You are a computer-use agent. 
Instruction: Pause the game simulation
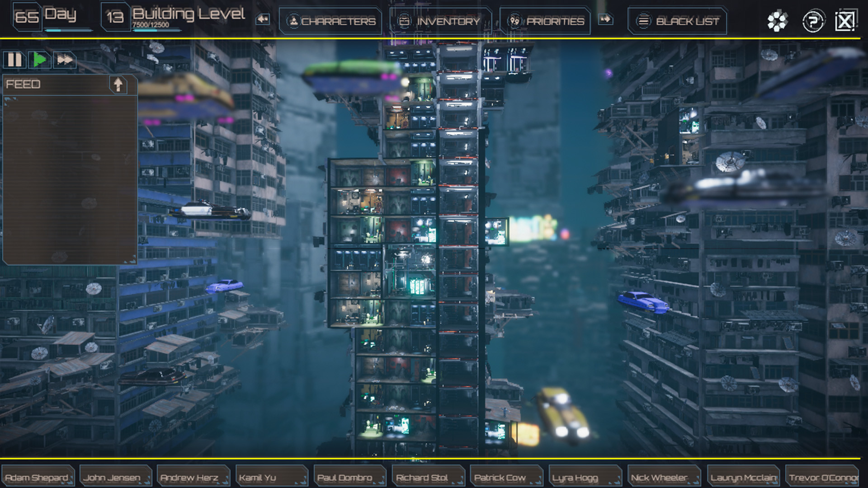(x=14, y=60)
